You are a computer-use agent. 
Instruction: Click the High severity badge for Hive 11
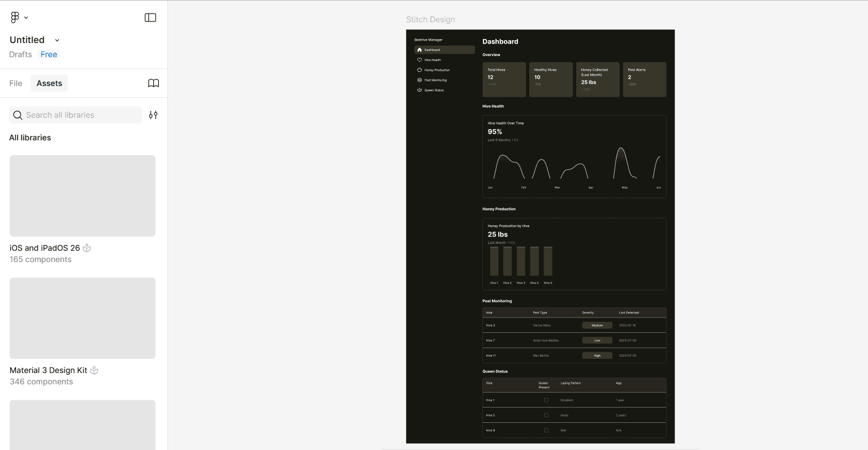597,355
